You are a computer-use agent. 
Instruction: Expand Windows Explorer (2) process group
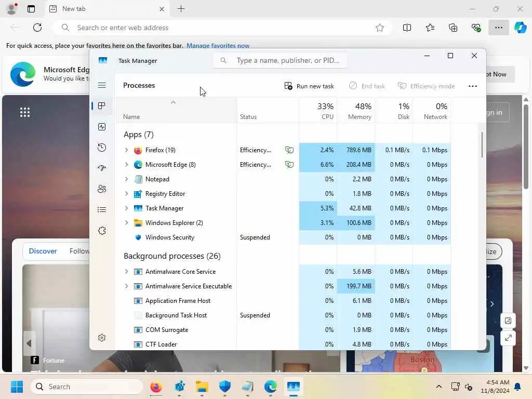coord(127,223)
